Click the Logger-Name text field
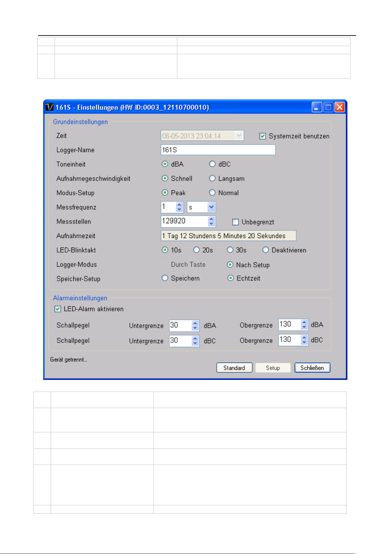The width and height of the screenshot is (392, 554). click(218, 150)
